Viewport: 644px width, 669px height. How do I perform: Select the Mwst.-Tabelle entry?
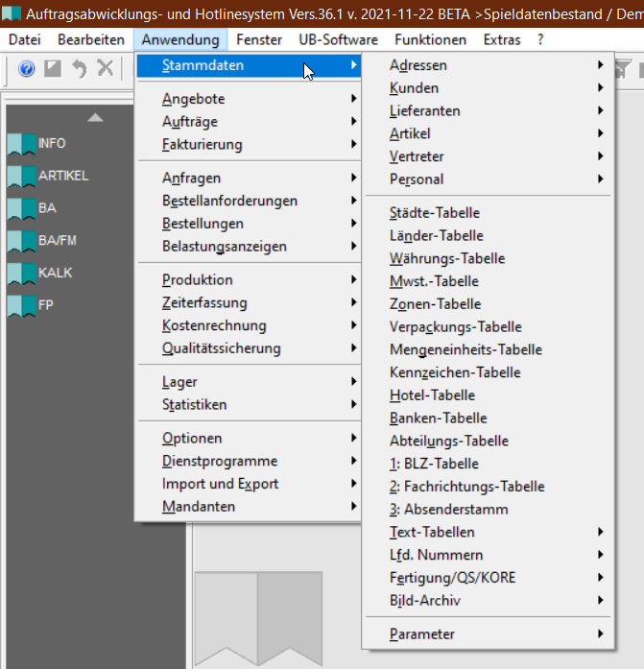tap(434, 282)
